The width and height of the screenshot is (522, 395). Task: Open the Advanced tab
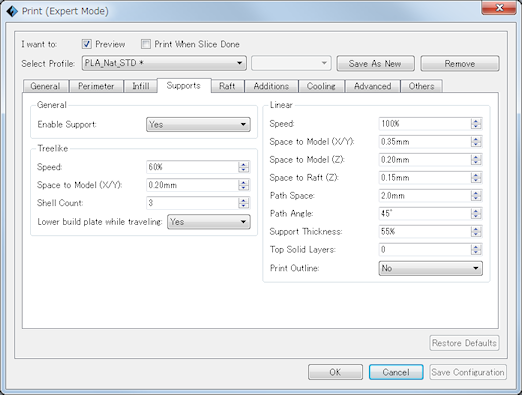point(372,86)
